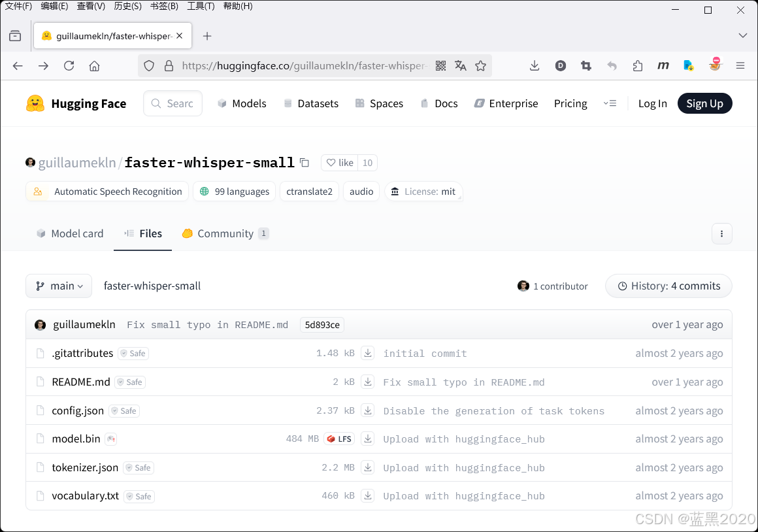Image resolution: width=758 pixels, height=532 pixels.
Task: Open the tracking protection shield icon
Action: (x=149, y=66)
